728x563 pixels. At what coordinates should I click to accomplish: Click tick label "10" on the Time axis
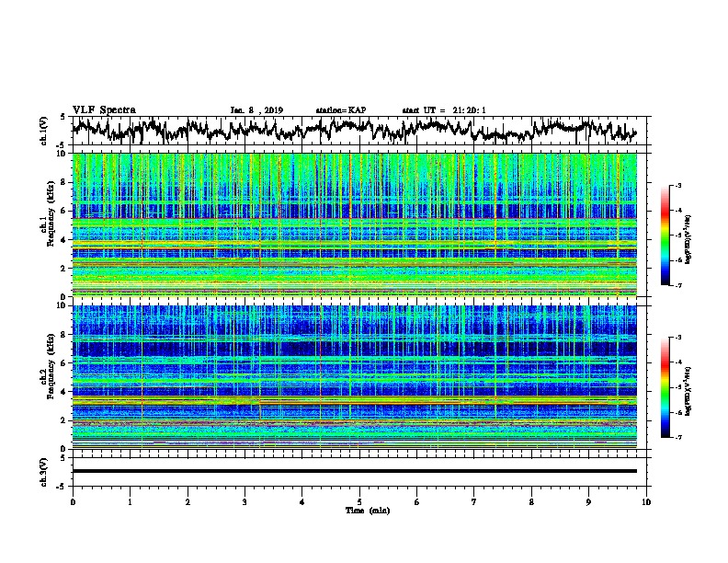[x=646, y=502]
